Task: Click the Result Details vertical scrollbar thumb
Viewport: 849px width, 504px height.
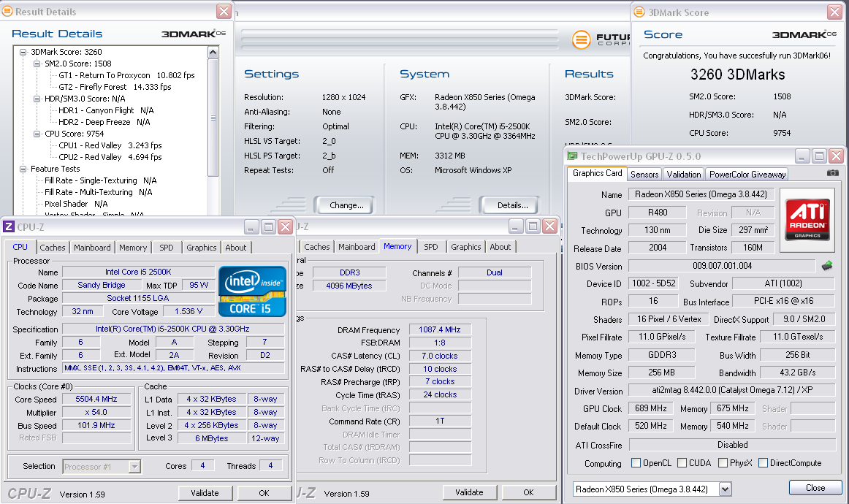Action: [213, 118]
